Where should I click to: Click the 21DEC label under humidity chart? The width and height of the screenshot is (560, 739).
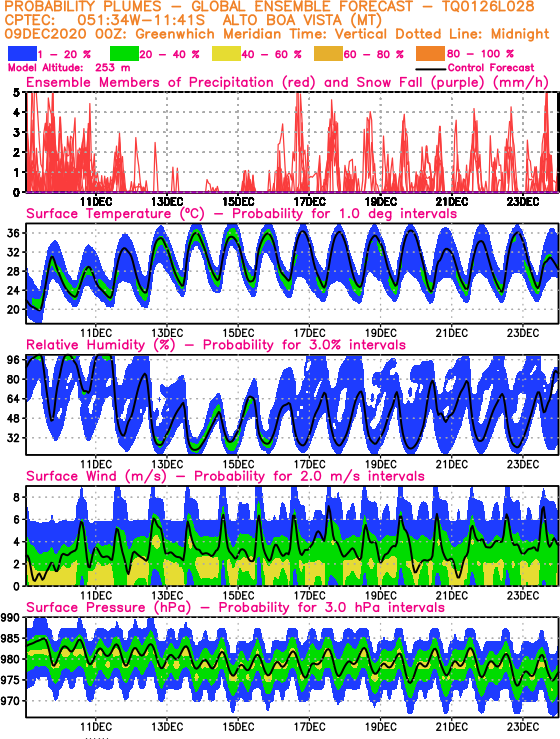(x=452, y=464)
